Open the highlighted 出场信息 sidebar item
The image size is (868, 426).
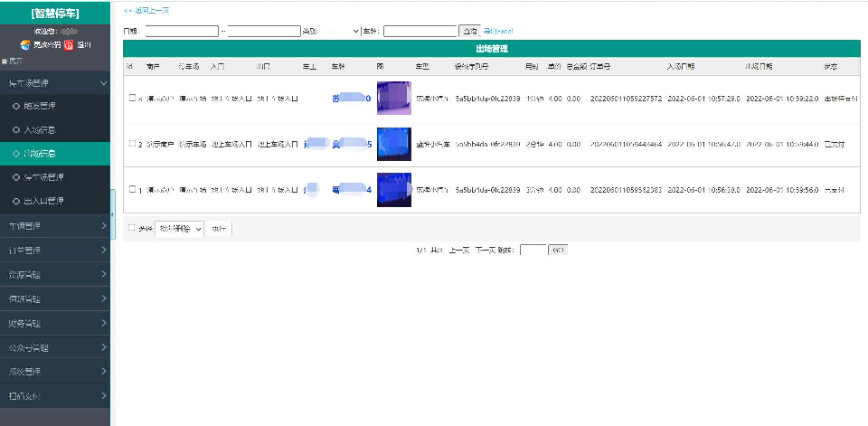[x=55, y=154]
